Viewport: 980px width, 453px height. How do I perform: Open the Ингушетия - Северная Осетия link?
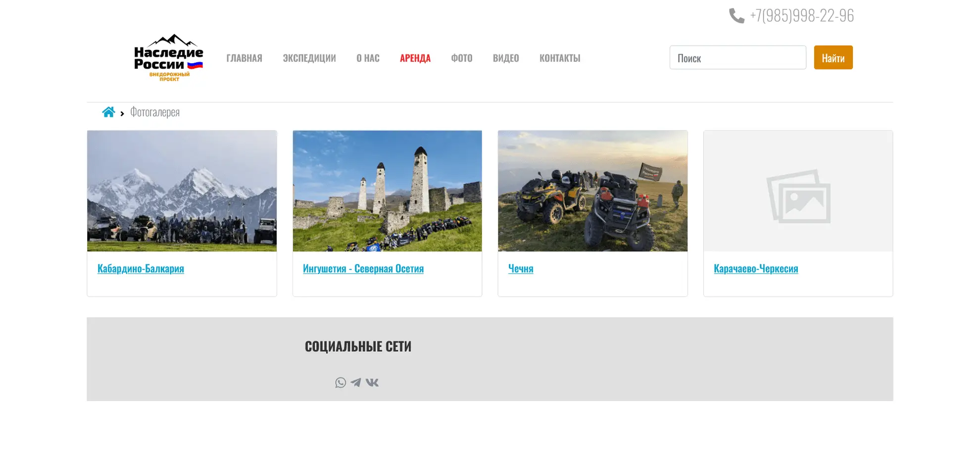[x=363, y=269]
